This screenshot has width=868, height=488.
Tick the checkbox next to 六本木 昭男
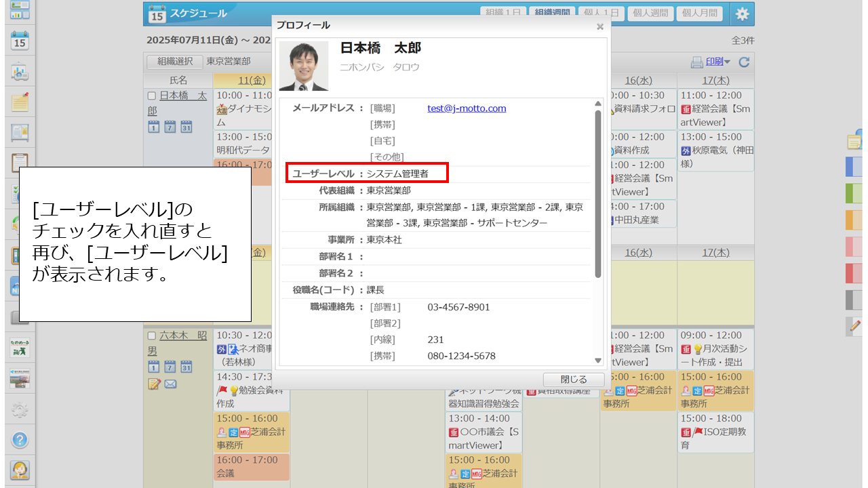[152, 335]
